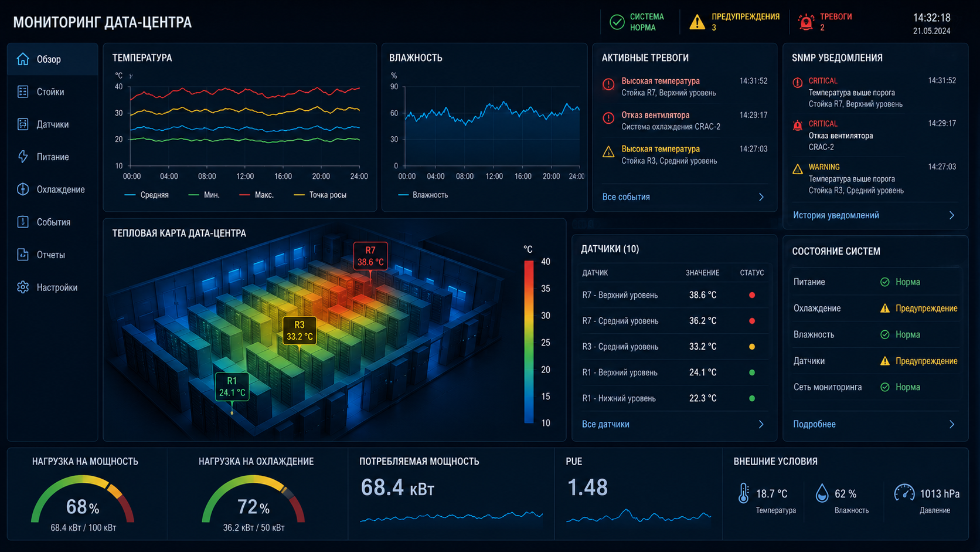Click the Тревоги alarm siren icon
Image resolution: width=980 pixels, height=552 pixels.
(807, 22)
